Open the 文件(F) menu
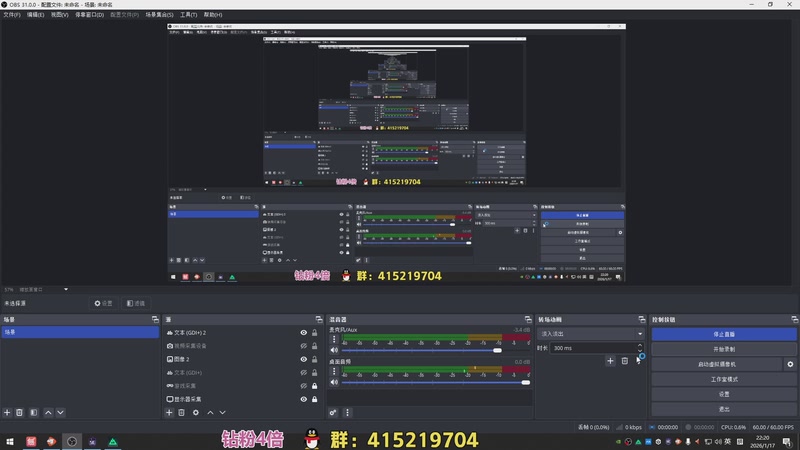 coord(12,15)
